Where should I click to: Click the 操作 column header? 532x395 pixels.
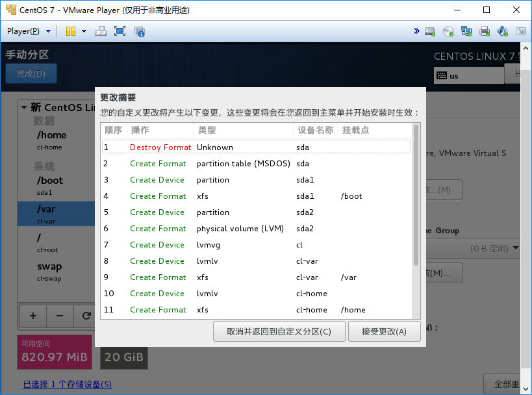pyautogui.click(x=160, y=130)
